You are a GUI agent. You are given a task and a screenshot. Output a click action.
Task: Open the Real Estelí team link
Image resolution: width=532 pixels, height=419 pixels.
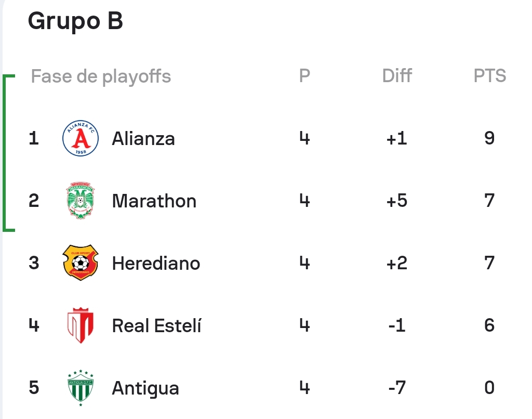point(157,325)
